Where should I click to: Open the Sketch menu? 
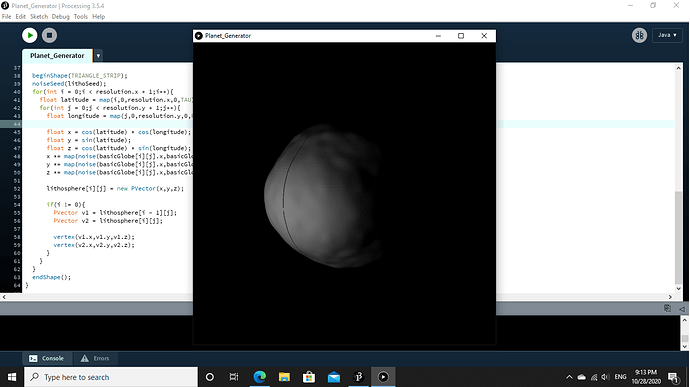(x=39, y=17)
